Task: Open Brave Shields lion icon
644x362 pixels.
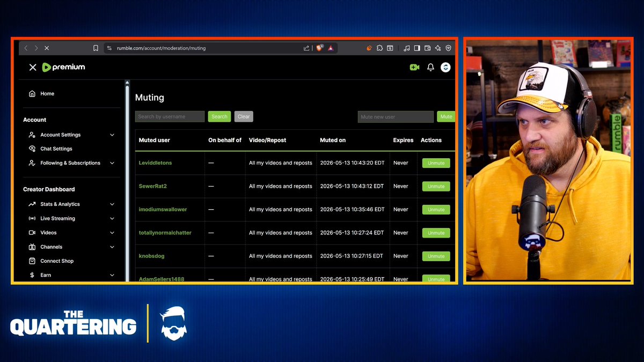Action: 319,48
